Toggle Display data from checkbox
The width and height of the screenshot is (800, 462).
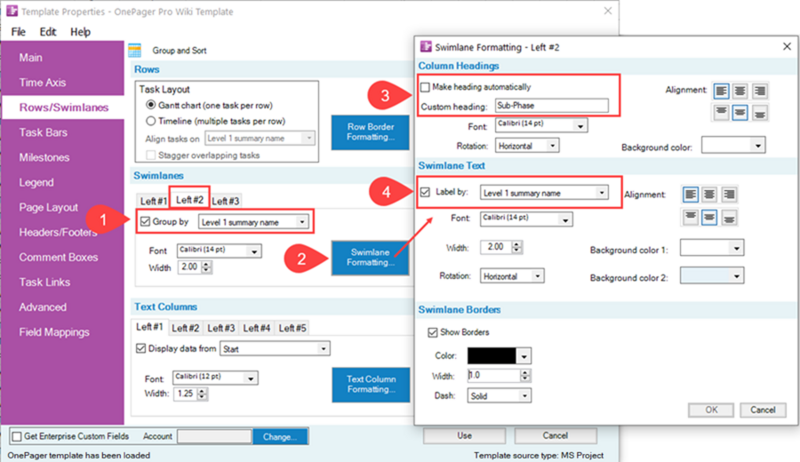pos(141,348)
